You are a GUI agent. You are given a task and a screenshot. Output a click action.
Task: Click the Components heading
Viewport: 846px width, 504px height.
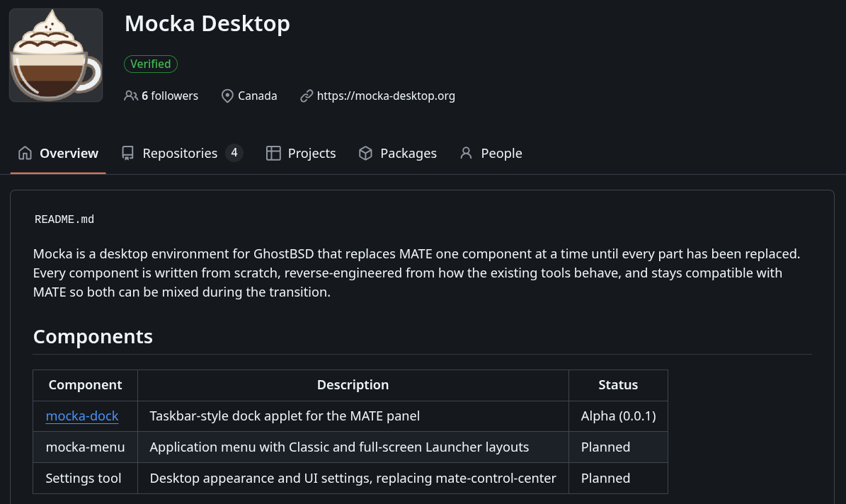click(x=93, y=337)
